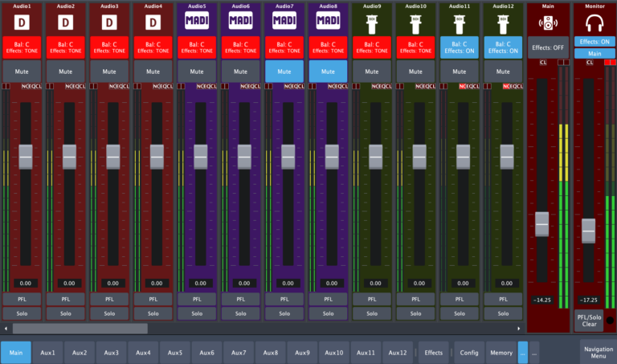Click the CL indicator on Monitor channel
The image size is (617, 364).
[x=590, y=63]
